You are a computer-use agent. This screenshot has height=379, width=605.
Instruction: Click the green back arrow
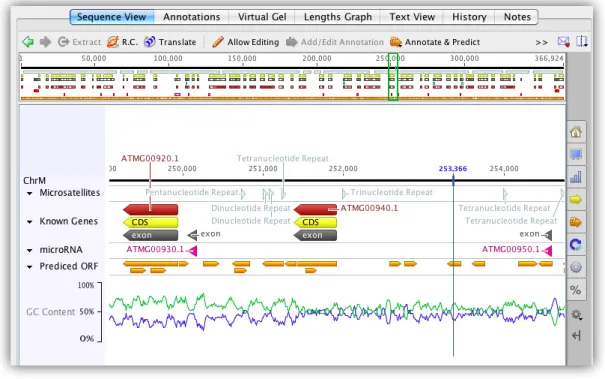pos(28,42)
